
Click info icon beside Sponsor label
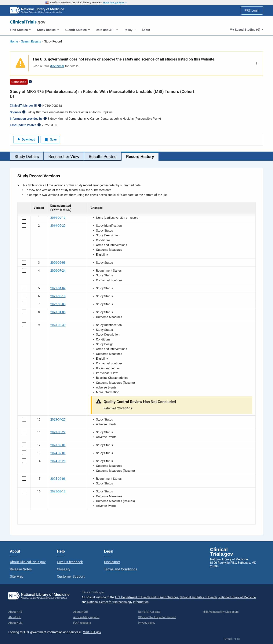(24, 112)
